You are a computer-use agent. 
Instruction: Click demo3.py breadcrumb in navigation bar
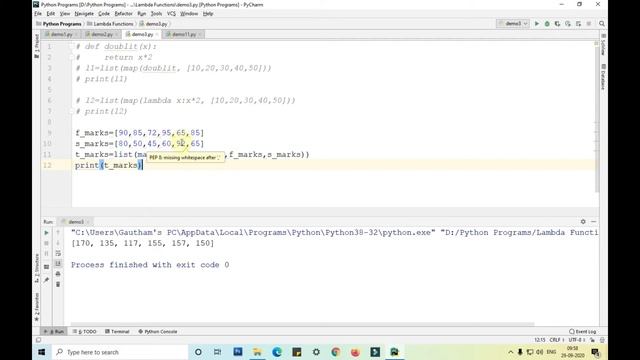(x=153, y=24)
